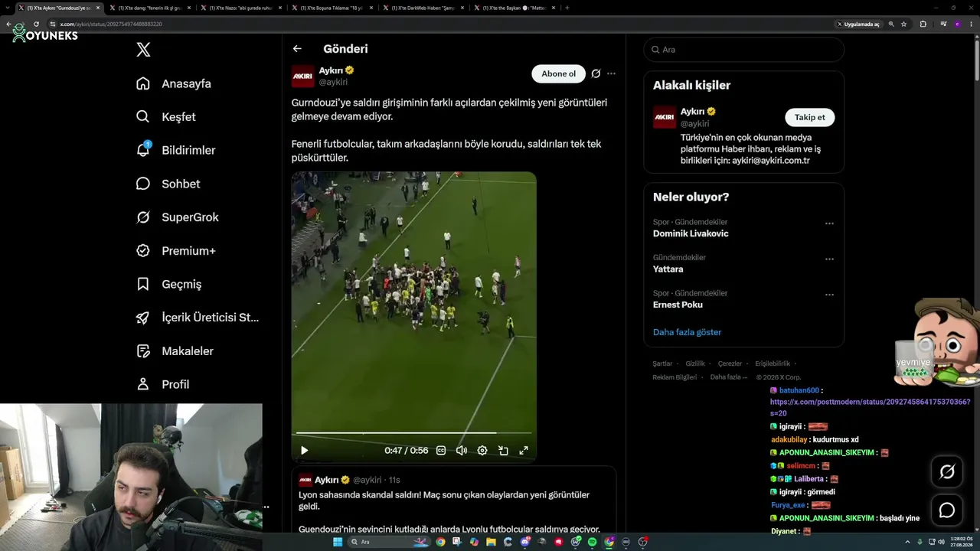Click Uygulamada aç button in address bar
This screenshot has width=980, height=551.
[x=858, y=24]
